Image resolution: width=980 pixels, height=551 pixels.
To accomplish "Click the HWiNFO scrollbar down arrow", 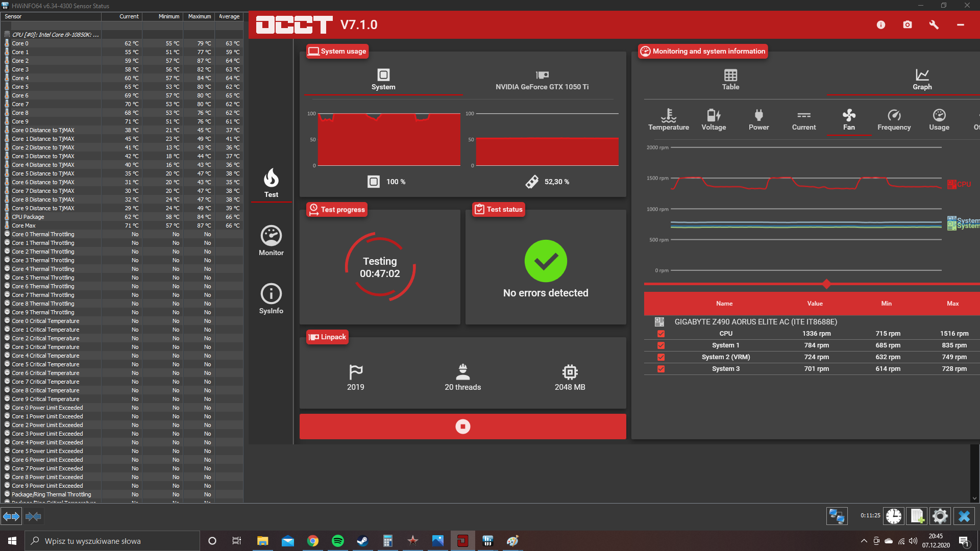I will (x=974, y=498).
